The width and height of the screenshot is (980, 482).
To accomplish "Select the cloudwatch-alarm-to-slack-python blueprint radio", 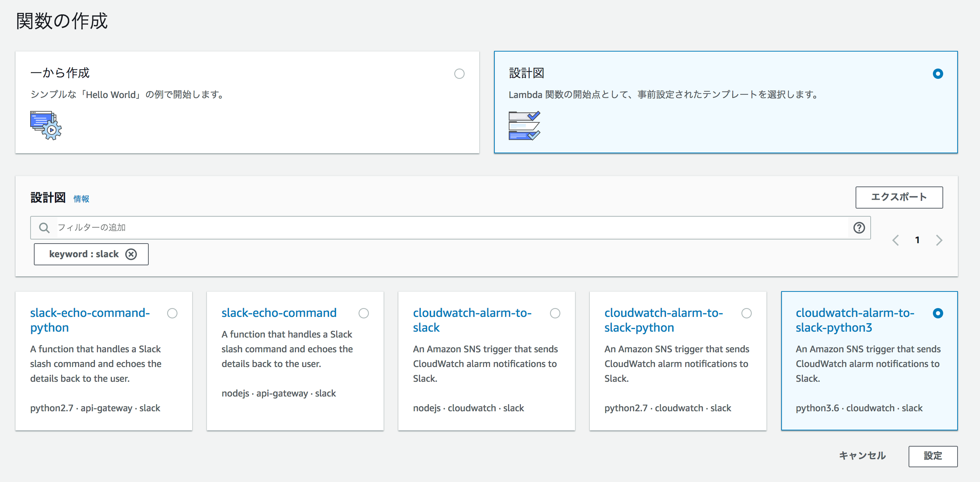I will coord(746,313).
